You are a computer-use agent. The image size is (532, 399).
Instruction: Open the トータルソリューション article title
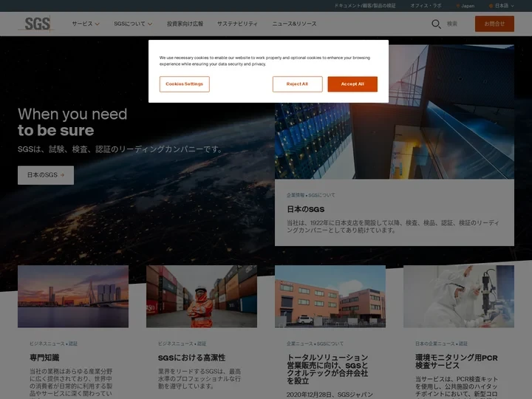pyautogui.click(x=327, y=369)
